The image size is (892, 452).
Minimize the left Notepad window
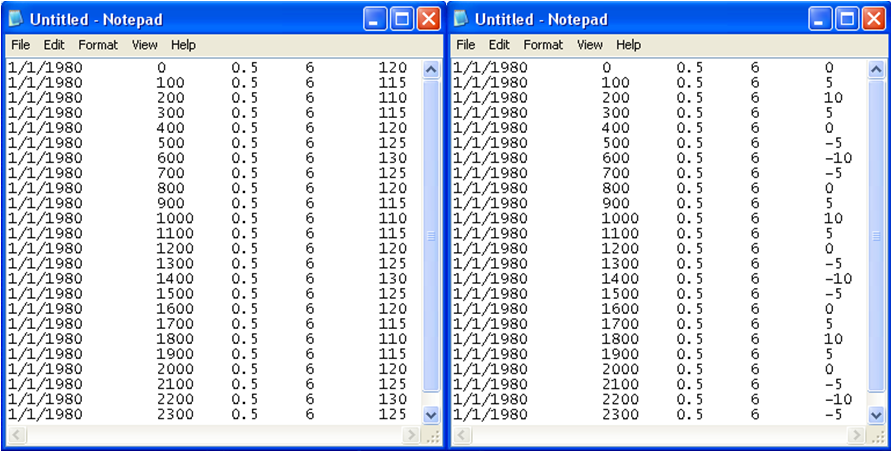(374, 20)
